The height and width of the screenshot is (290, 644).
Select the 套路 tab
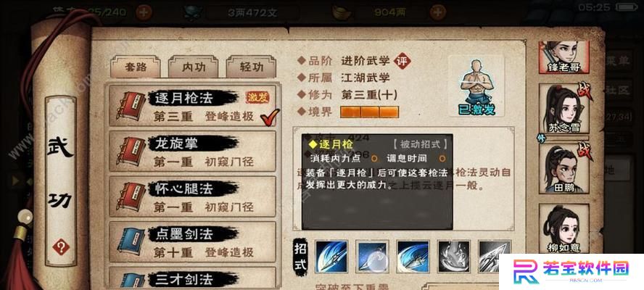coord(136,67)
